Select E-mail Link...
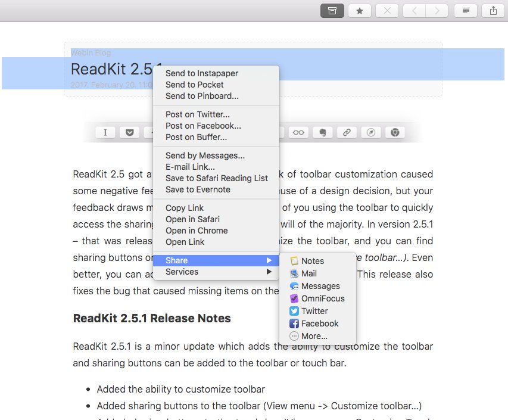 216,167
